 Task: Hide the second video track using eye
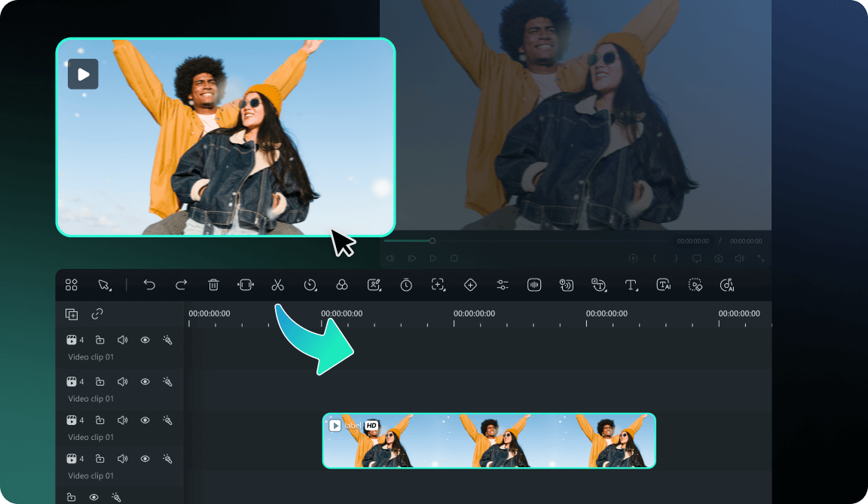[x=145, y=382]
